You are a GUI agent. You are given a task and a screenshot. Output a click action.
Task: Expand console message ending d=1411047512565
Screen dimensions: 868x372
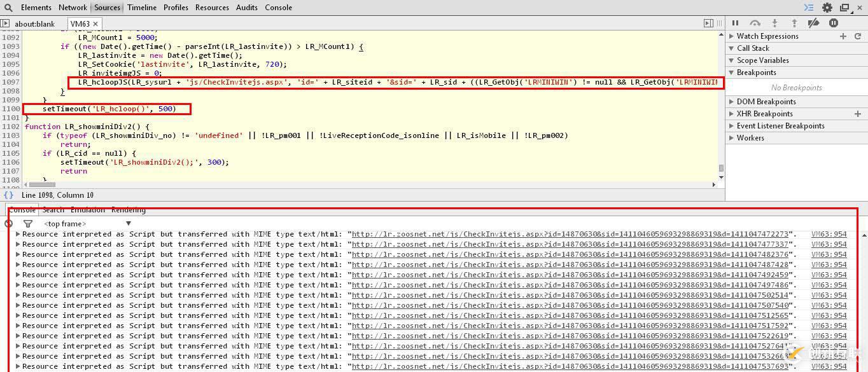tap(18, 315)
